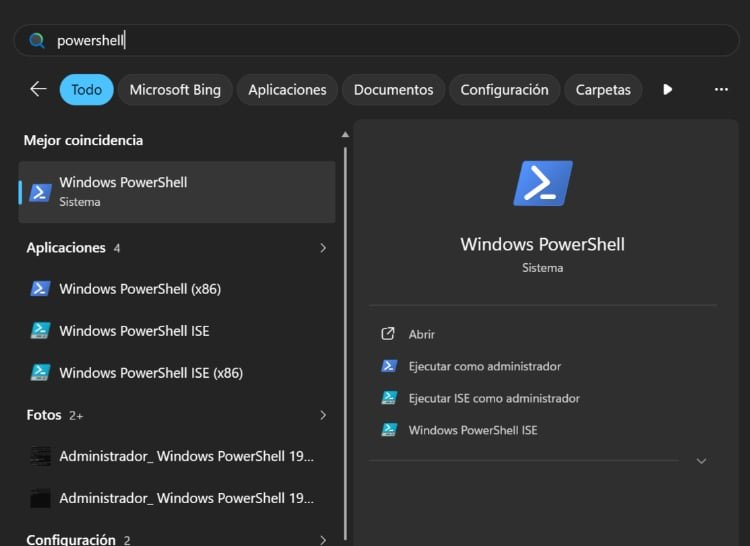Viewport: 750px width, 546px height.
Task: Choose Ejecutar ISE como administrador
Action: coord(494,398)
